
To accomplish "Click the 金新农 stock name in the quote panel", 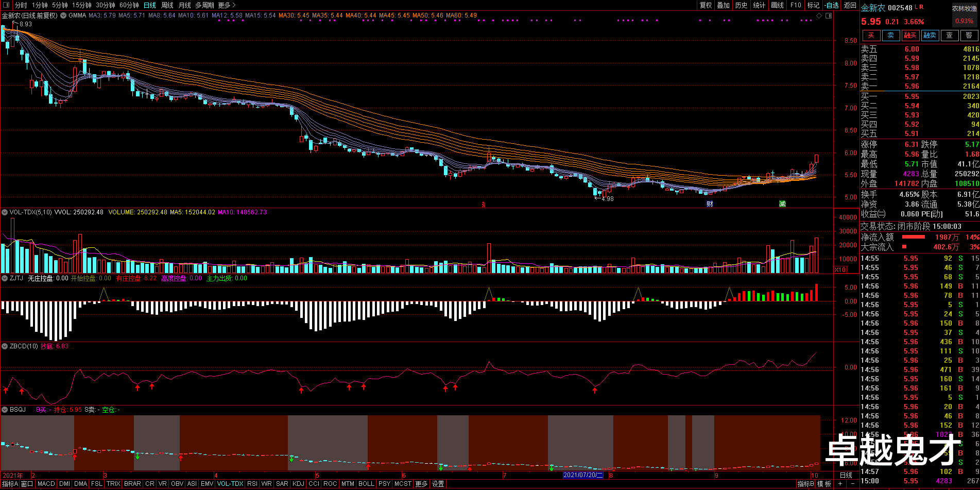I will click(x=873, y=8).
